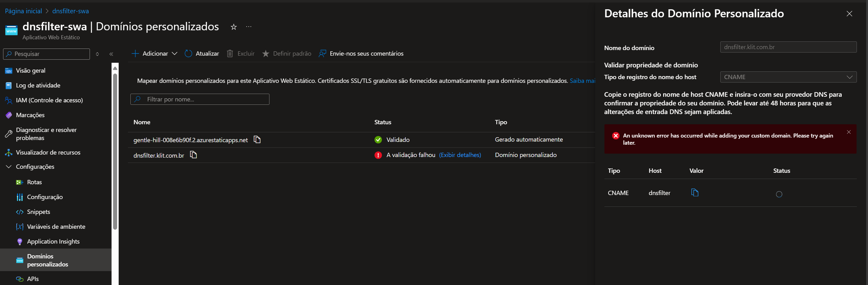Viewport: 868px width, 285px height.
Task: Click the APIs link icon
Action: pos(19,279)
